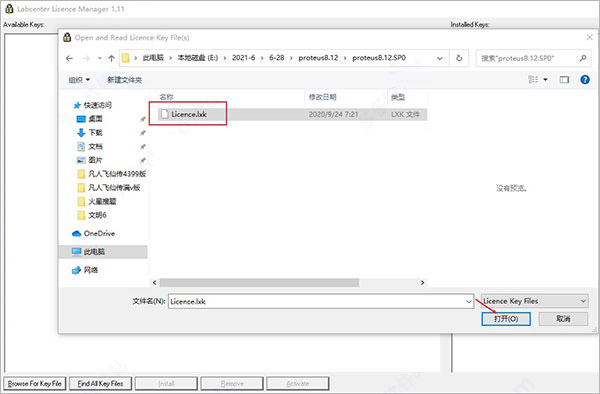Click the forward navigation arrow

click(86, 58)
